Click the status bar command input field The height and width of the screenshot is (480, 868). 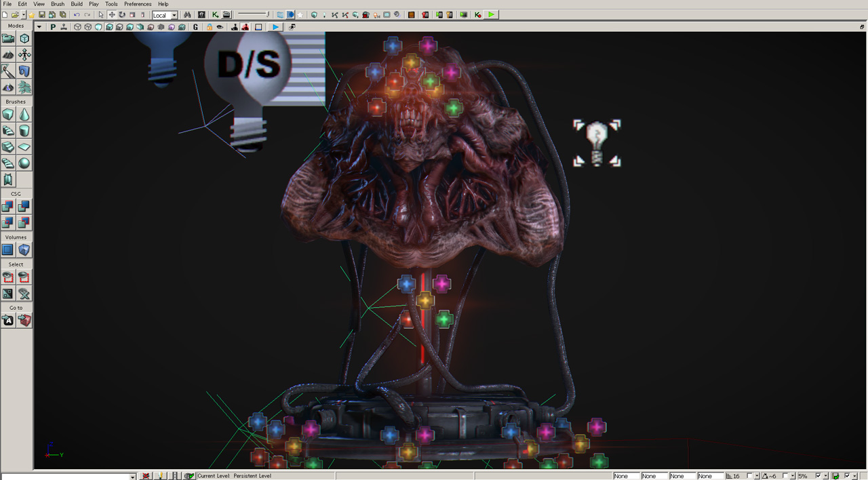pyautogui.click(x=65, y=477)
